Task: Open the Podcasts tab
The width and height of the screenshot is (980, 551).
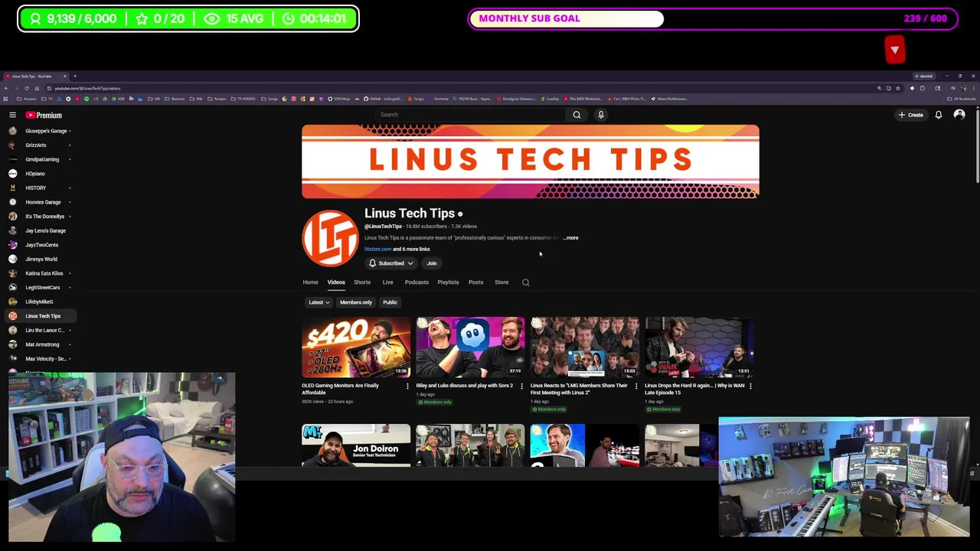Action: click(x=416, y=282)
